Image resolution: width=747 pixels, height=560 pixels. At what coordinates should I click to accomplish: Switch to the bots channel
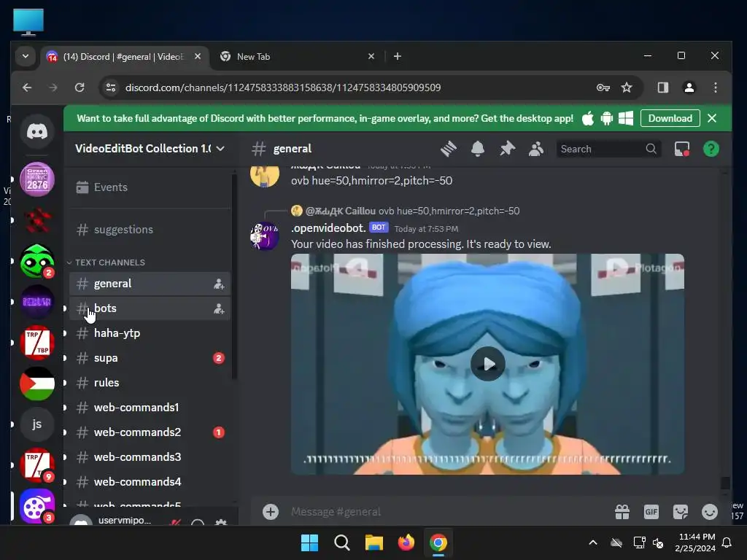point(150,308)
